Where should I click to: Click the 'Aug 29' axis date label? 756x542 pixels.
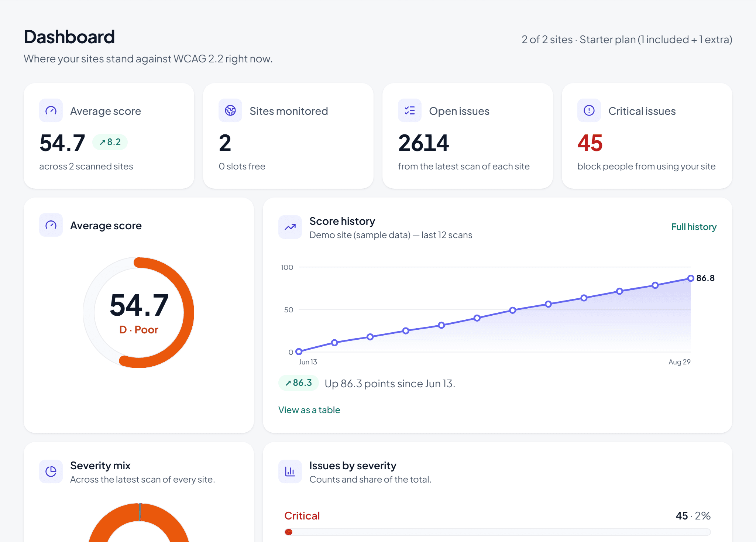click(680, 362)
